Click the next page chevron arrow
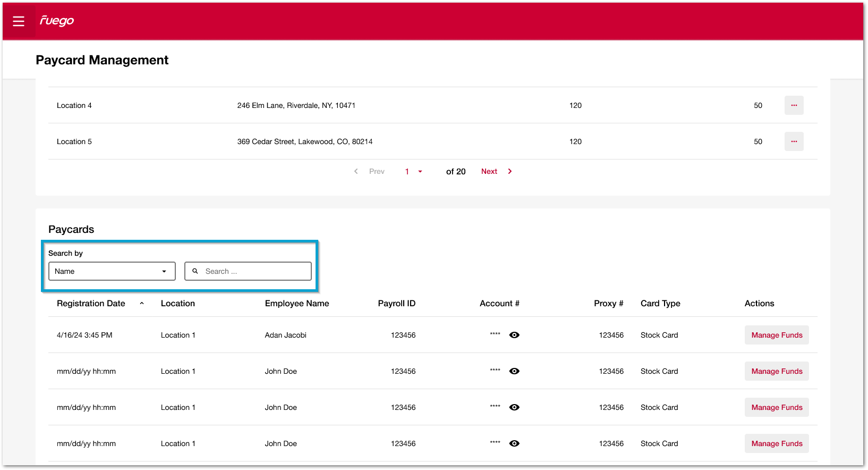The height and width of the screenshot is (470, 868). click(510, 171)
